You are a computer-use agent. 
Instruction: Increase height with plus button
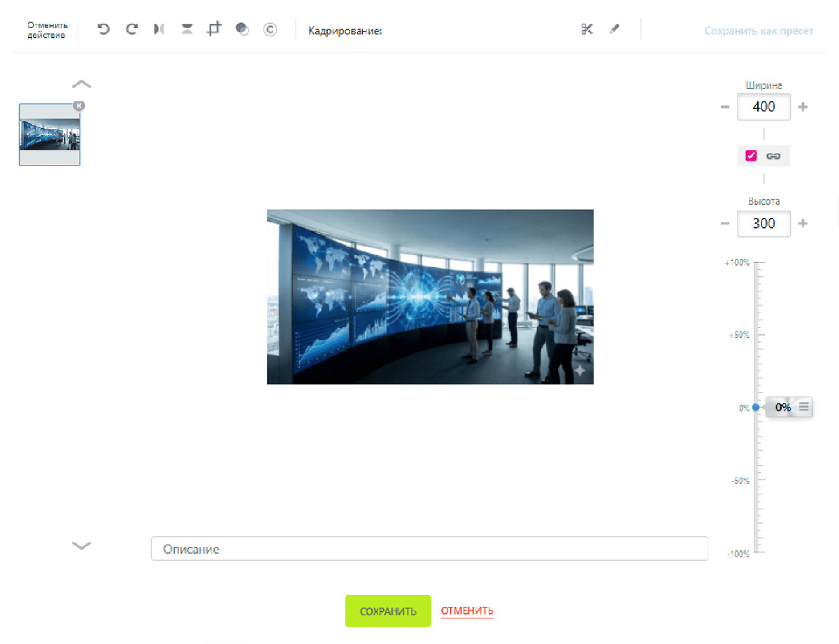click(x=803, y=224)
